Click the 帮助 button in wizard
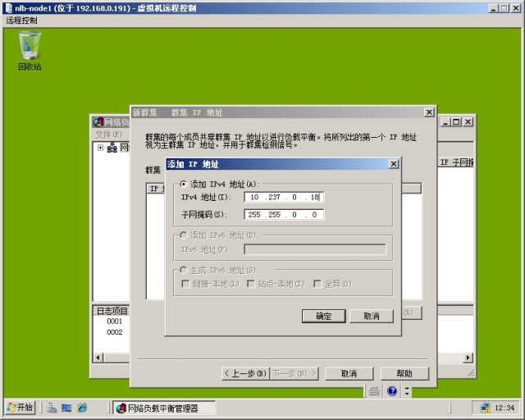The image size is (525, 420). tap(404, 373)
